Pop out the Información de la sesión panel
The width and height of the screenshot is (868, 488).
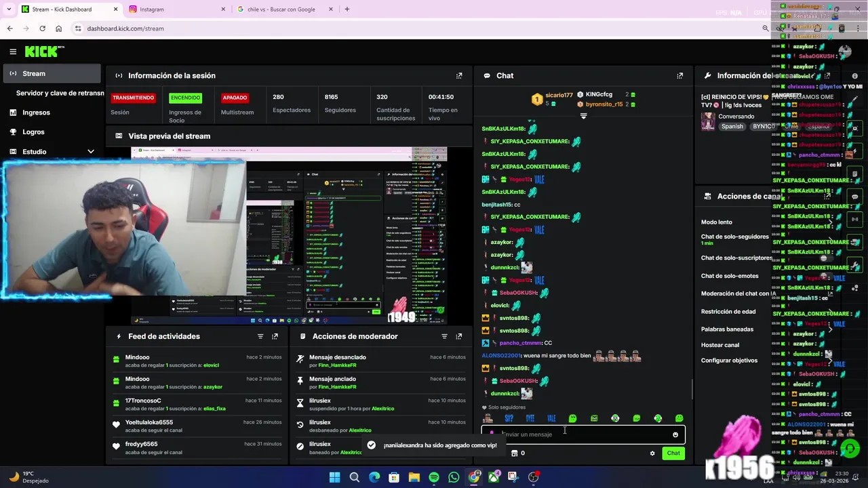click(x=459, y=76)
